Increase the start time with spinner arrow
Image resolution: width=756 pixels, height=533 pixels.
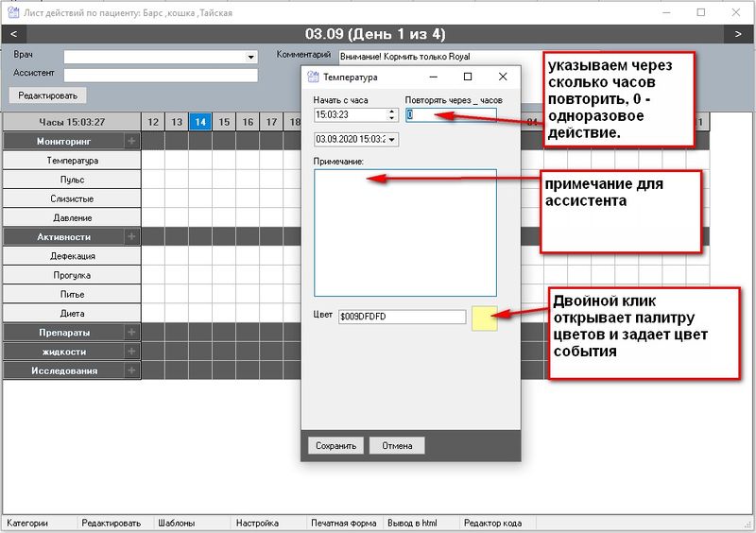(392, 111)
